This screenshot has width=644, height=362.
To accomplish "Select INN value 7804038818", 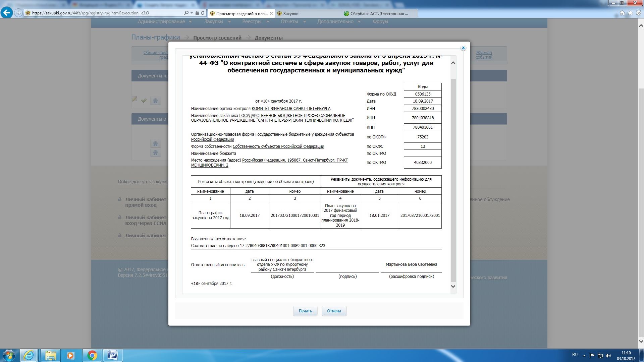I will pos(423,118).
